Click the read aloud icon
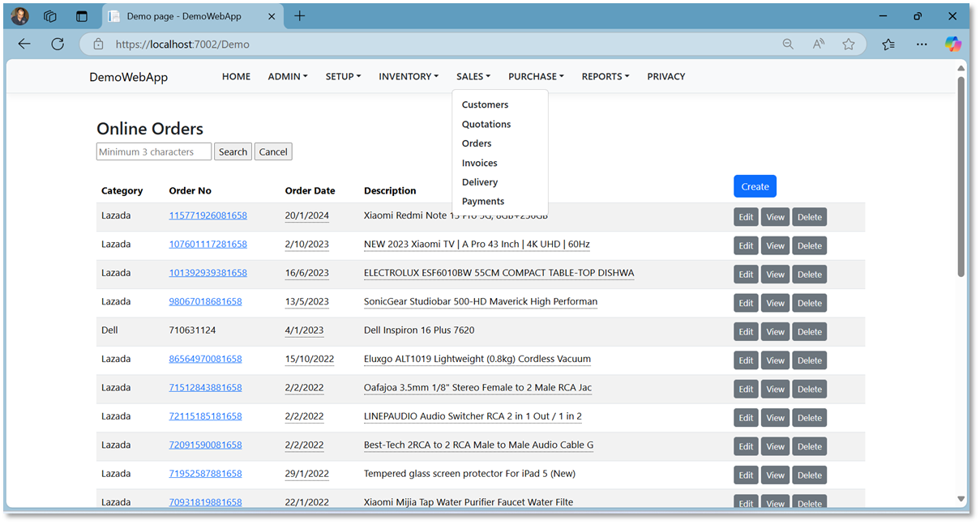This screenshot has height=524, width=980. coord(818,45)
